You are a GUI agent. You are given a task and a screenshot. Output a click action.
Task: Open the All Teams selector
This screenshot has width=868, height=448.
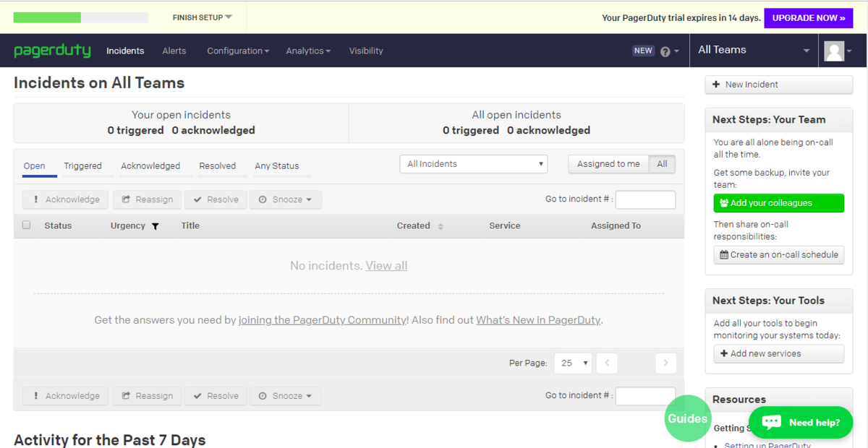[x=754, y=50]
